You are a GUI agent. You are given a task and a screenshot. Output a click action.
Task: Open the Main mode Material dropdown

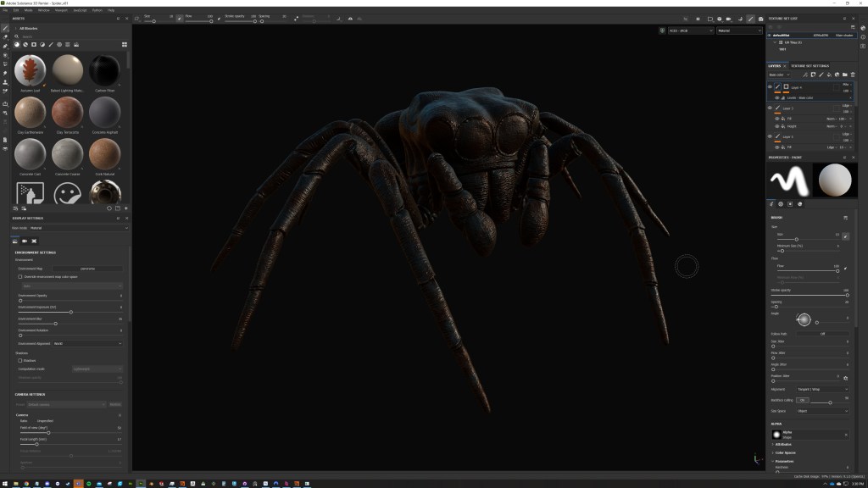tap(79, 228)
